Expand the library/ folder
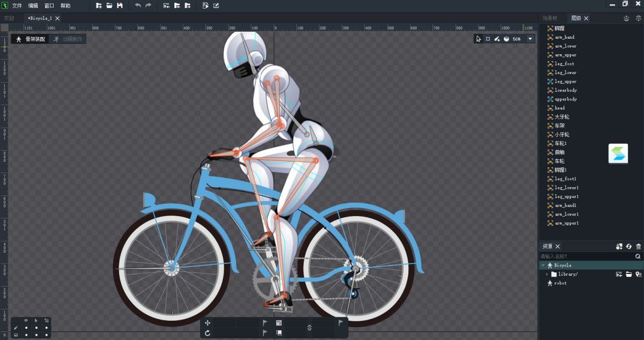Screen dimensions: 644x340 click(547, 274)
